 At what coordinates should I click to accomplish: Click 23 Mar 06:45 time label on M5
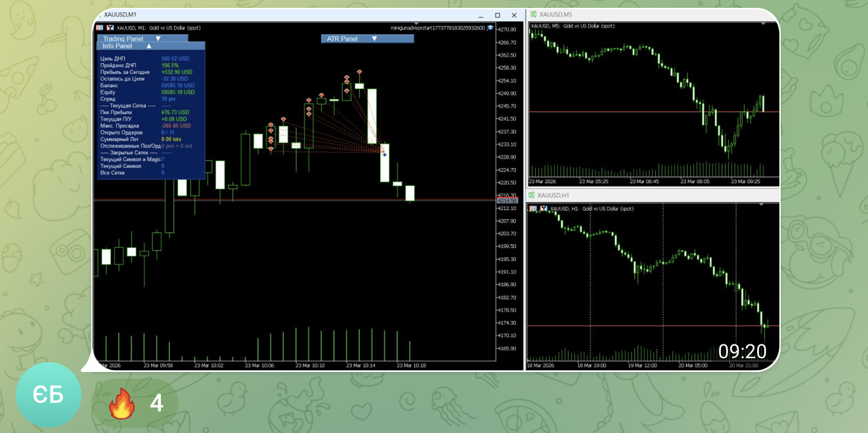click(643, 181)
